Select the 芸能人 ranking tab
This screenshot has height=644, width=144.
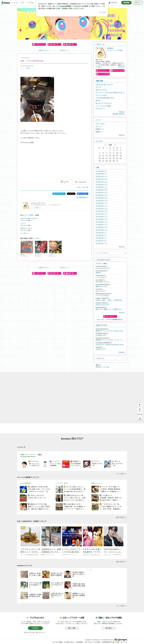click(40, 455)
